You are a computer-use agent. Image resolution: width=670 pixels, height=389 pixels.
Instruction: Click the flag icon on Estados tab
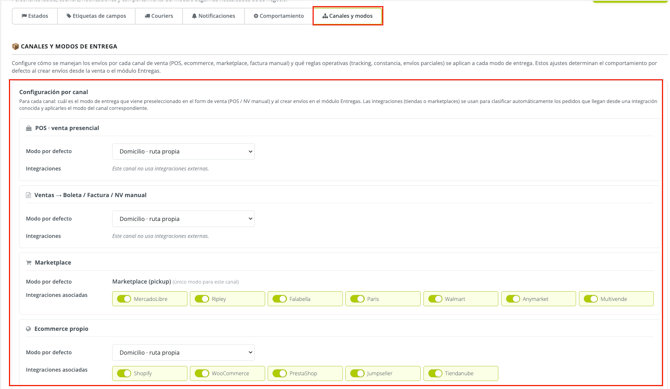pyautogui.click(x=24, y=16)
